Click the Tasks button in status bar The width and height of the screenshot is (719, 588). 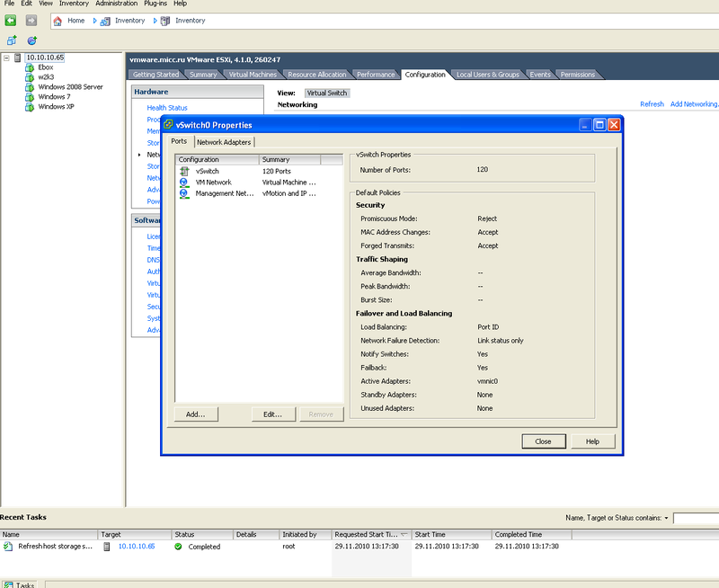pos(19,584)
